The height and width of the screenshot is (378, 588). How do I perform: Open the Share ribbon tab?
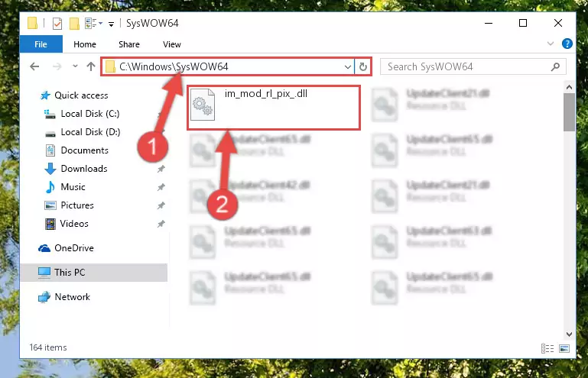(129, 44)
